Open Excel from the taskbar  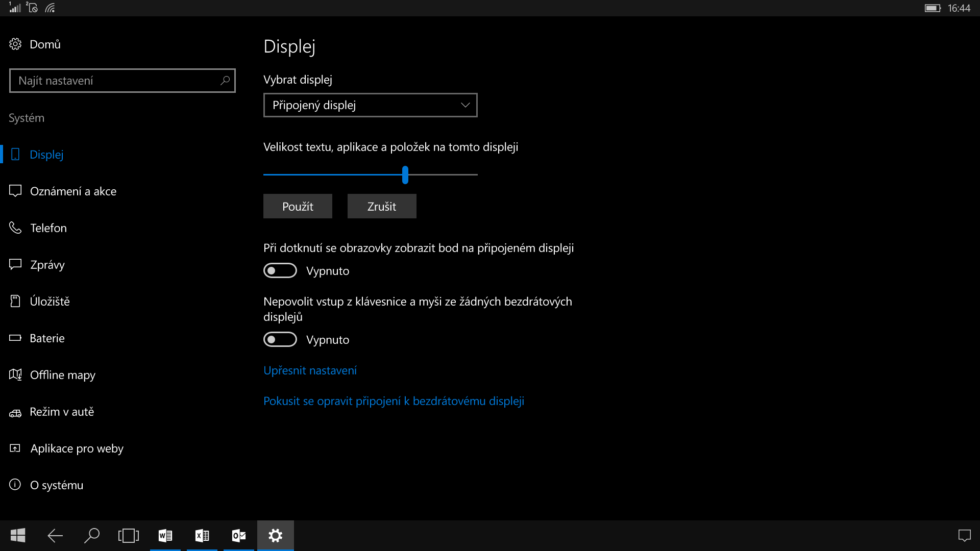coord(201,536)
